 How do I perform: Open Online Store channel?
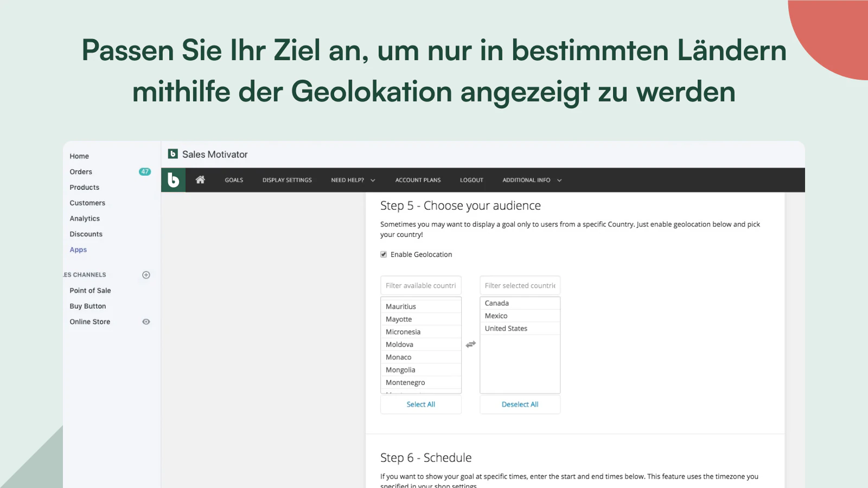point(90,322)
